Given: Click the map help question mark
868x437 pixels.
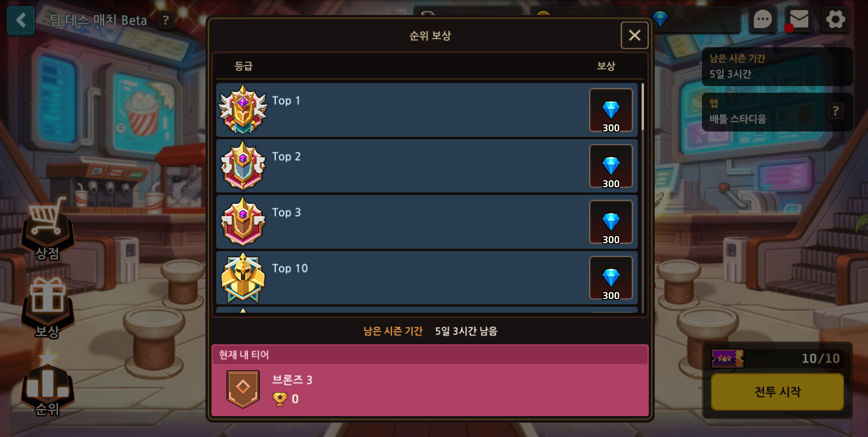Looking at the screenshot, I should 836,111.
